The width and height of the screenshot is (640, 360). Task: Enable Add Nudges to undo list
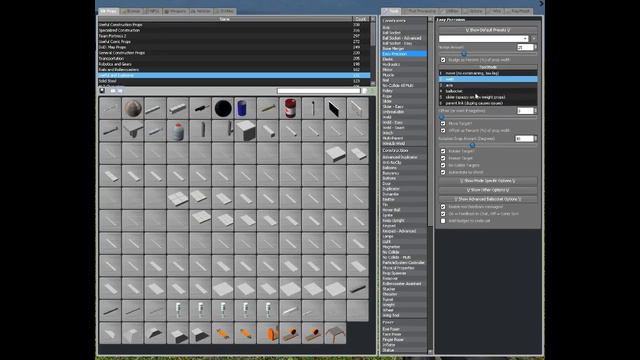[443, 221]
